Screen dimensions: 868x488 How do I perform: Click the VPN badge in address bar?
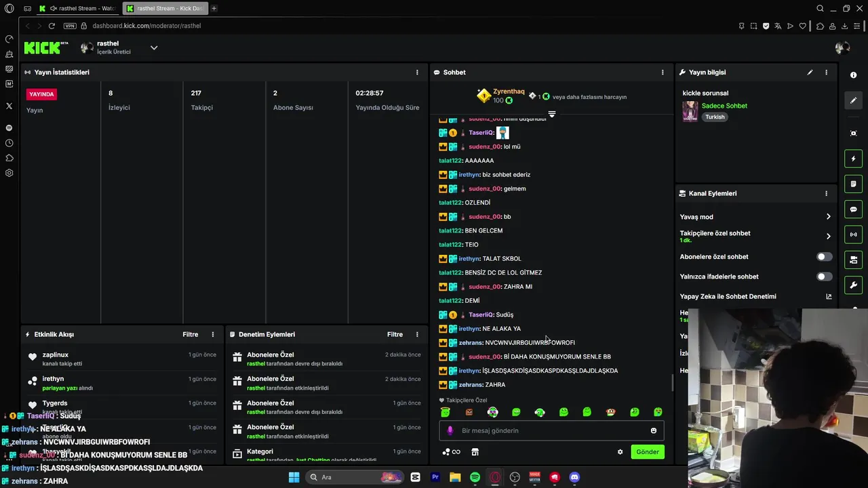point(70,26)
